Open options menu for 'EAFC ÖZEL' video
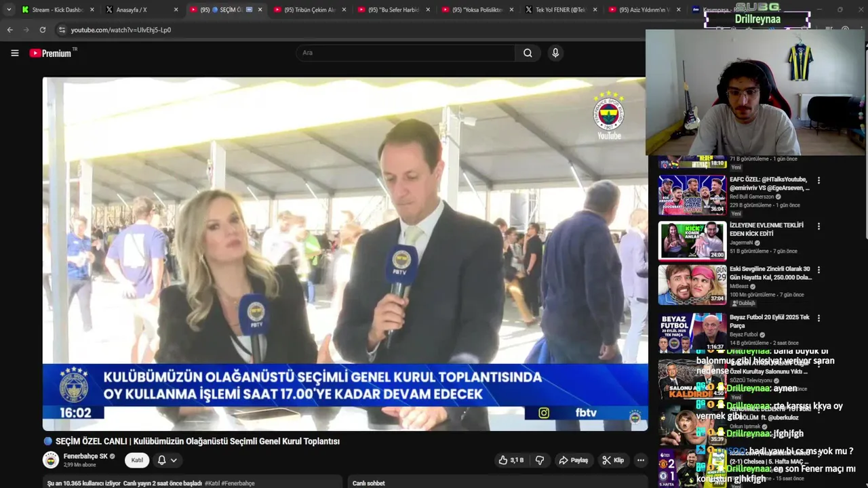Image resolution: width=868 pixels, height=488 pixels. click(818, 181)
